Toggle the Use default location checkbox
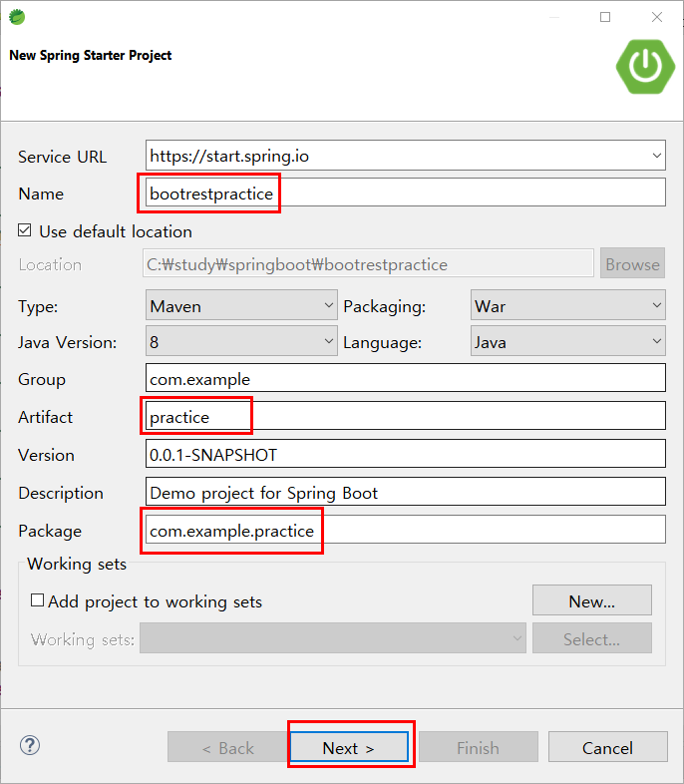This screenshot has width=684, height=784. pyautogui.click(x=25, y=230)
